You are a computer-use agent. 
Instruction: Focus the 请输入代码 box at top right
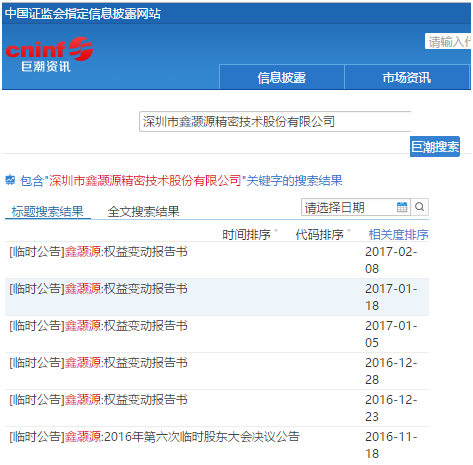[x=448, y=41]
